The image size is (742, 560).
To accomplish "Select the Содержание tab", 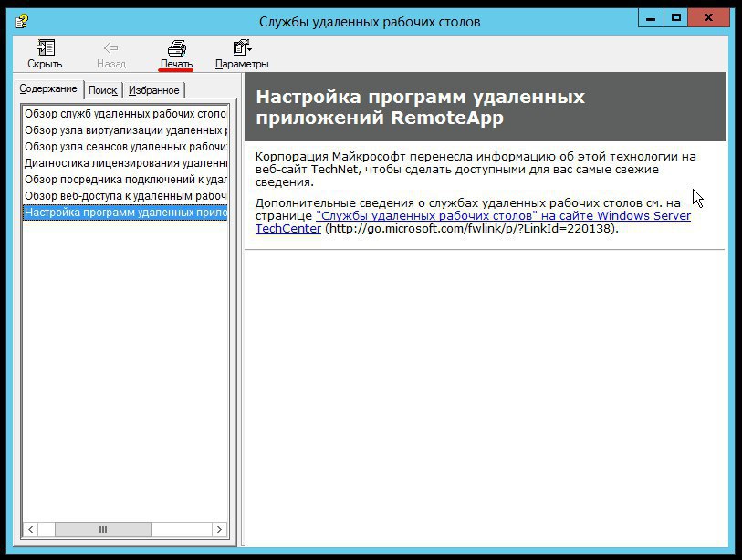I will point(49,89).
